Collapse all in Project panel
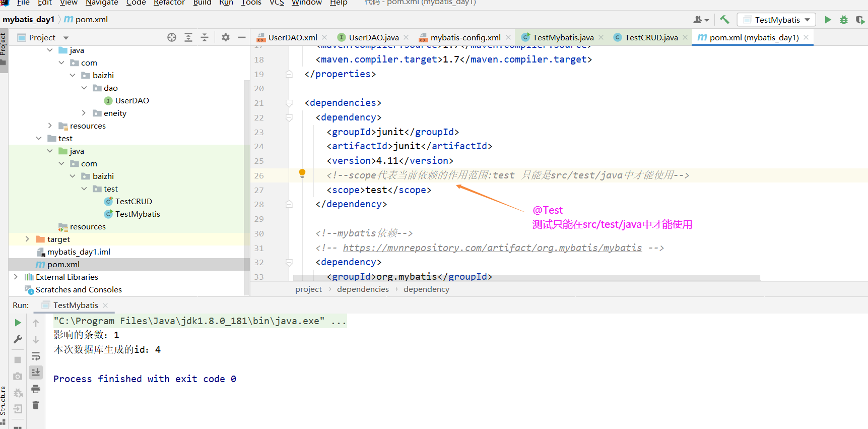868x429 pixels. pos(205,37)
